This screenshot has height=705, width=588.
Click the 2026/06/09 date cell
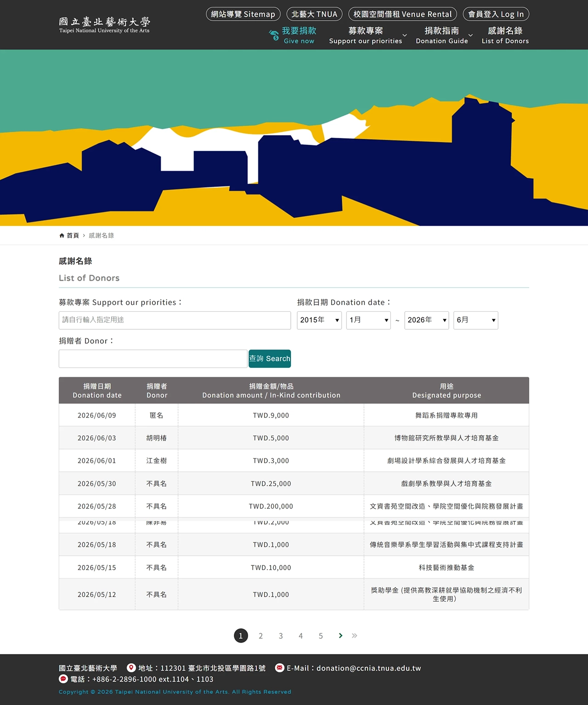click(97, 415)
